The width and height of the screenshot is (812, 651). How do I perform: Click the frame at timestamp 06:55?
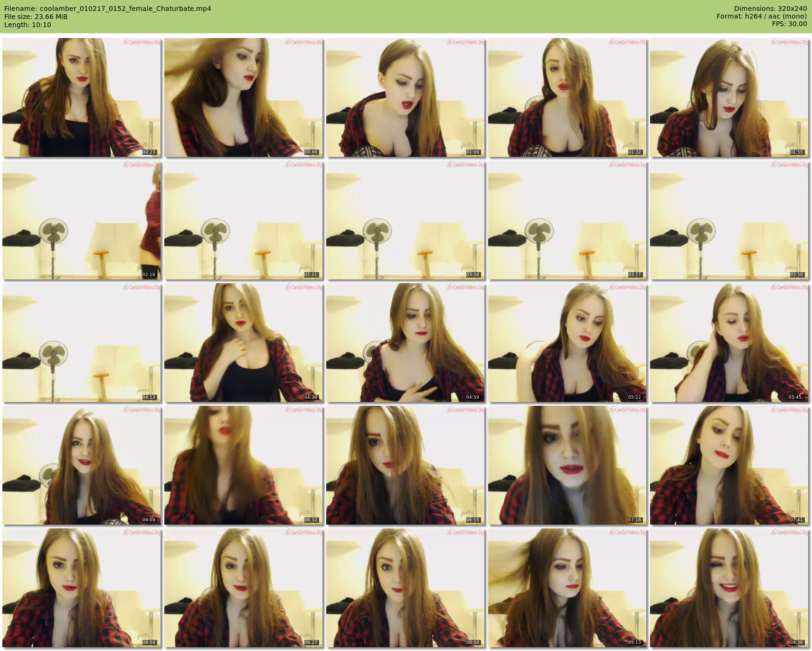pyautogui.click(x=406, y=465)
